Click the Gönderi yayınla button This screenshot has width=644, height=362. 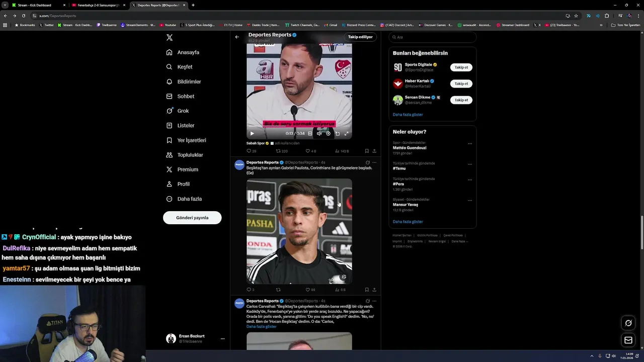192,218
